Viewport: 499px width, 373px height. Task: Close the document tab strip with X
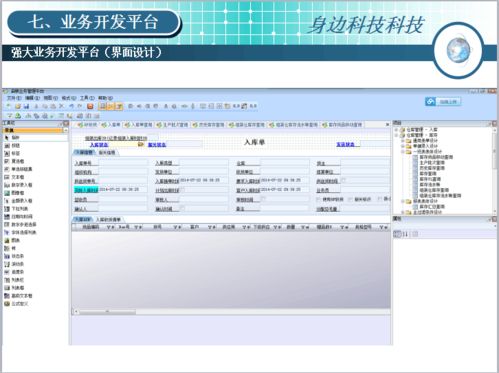tap(387, 125)
